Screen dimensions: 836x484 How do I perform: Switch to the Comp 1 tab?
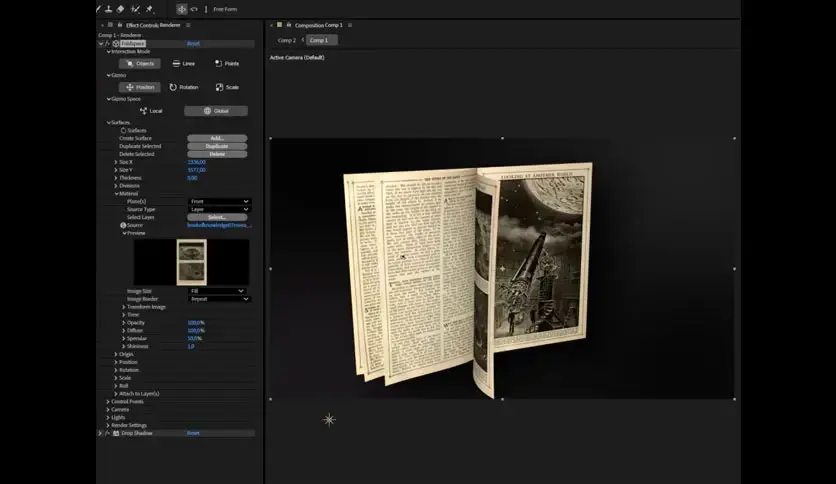pos(321,41)
